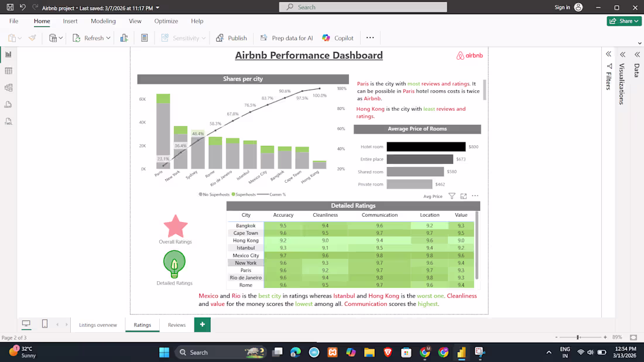The image size is (644, 362).
Task: Open more options on the visual header
Action: (x=475, y=196)
